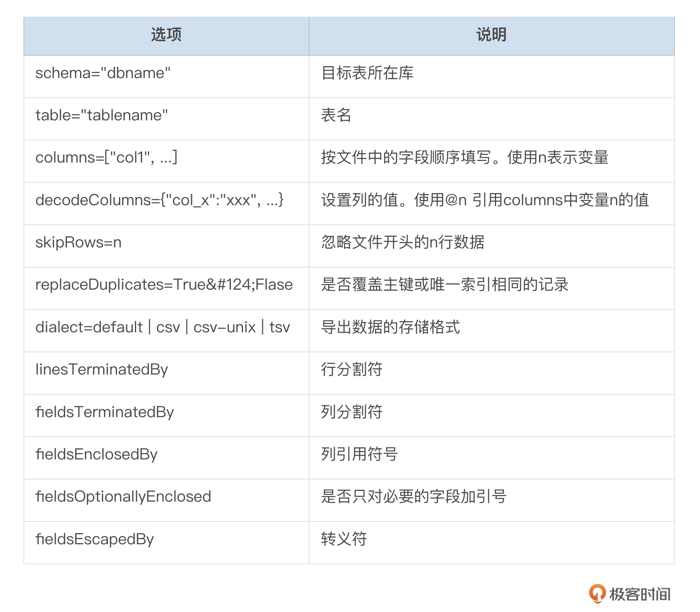Select the table="tablename" option cell

102,116
